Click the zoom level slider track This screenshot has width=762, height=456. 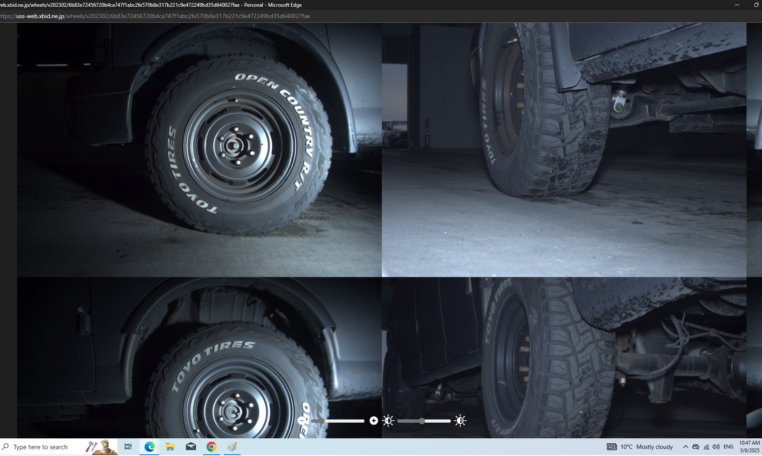pos(338,421)
